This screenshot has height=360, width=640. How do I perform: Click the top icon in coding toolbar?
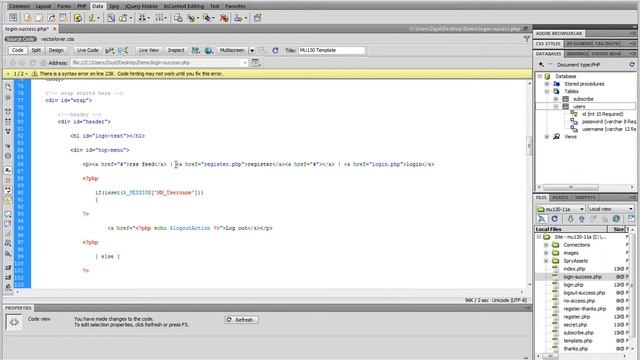[8, 87]
